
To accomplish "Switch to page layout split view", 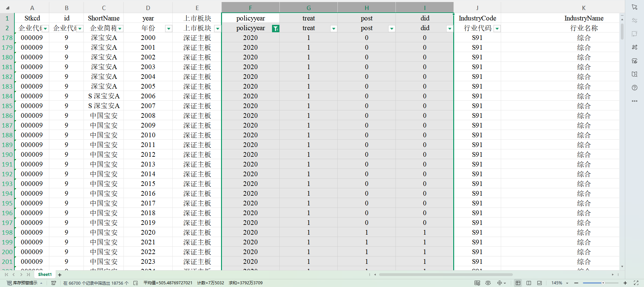I will 529,283.
